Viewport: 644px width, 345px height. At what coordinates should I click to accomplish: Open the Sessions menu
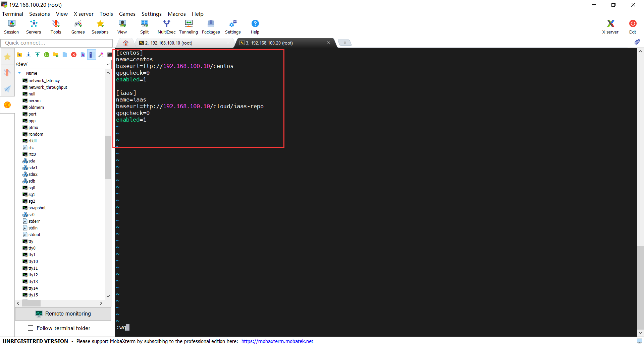click(x=39, y=14)
